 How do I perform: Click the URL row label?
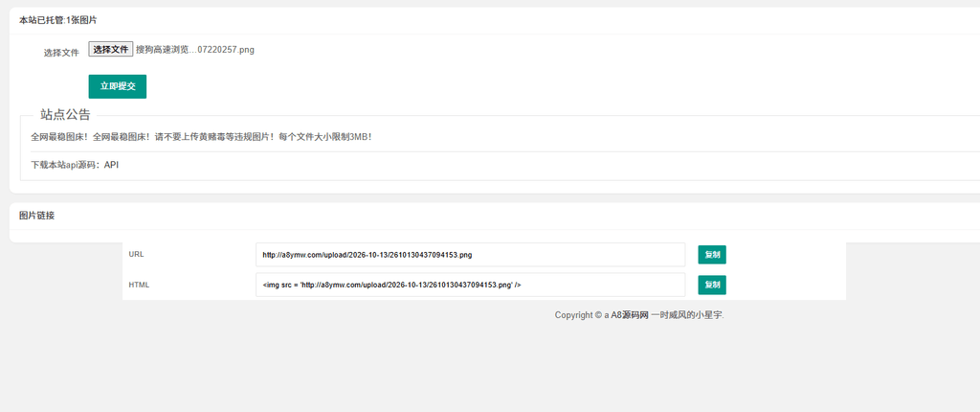(136, 254)
